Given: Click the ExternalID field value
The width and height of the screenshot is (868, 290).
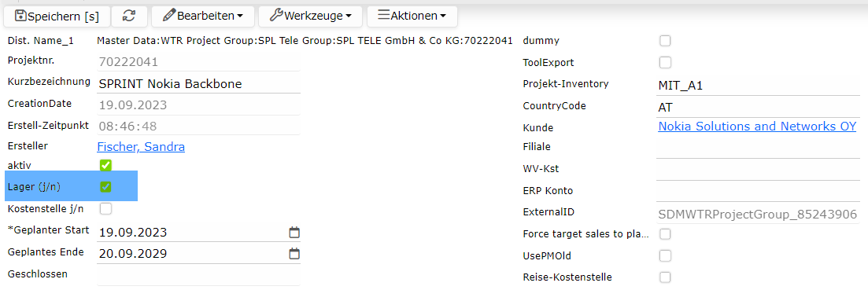Looking at the screenshot, I should (758, 215).
